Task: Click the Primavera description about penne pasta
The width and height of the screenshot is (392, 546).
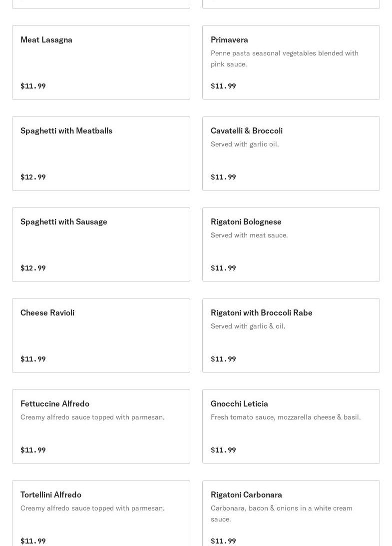Action: pyautogui.click(x=284, y=58)
